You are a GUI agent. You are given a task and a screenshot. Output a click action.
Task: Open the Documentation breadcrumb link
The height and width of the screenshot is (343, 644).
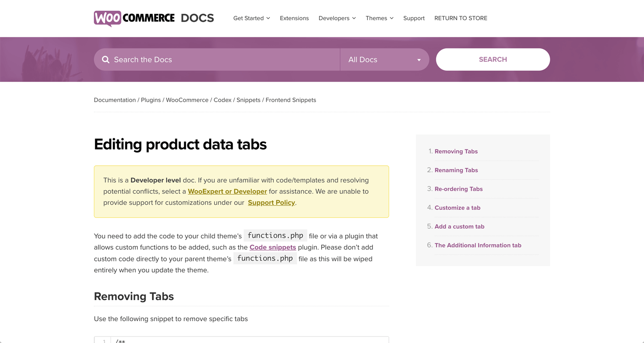(115, 100)
